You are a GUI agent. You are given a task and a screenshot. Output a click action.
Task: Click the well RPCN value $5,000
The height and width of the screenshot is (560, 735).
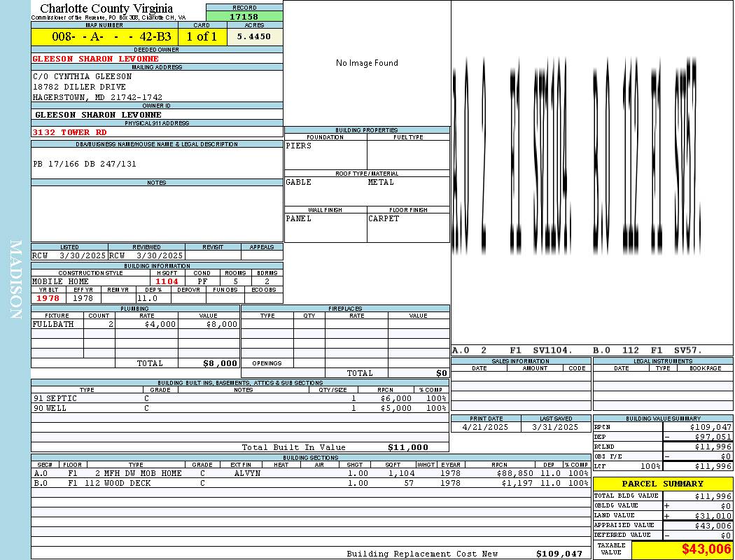point(396,408)
